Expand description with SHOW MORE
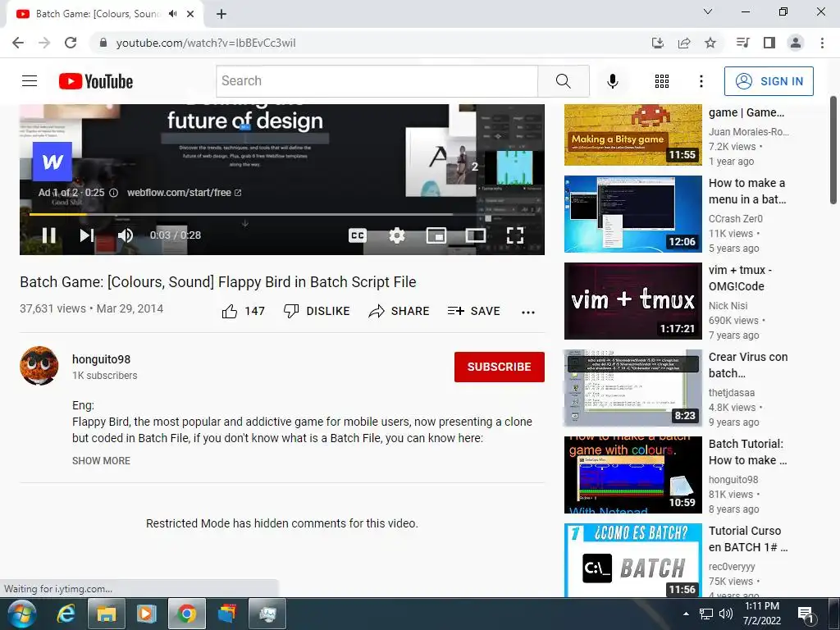 pos(101,461)
